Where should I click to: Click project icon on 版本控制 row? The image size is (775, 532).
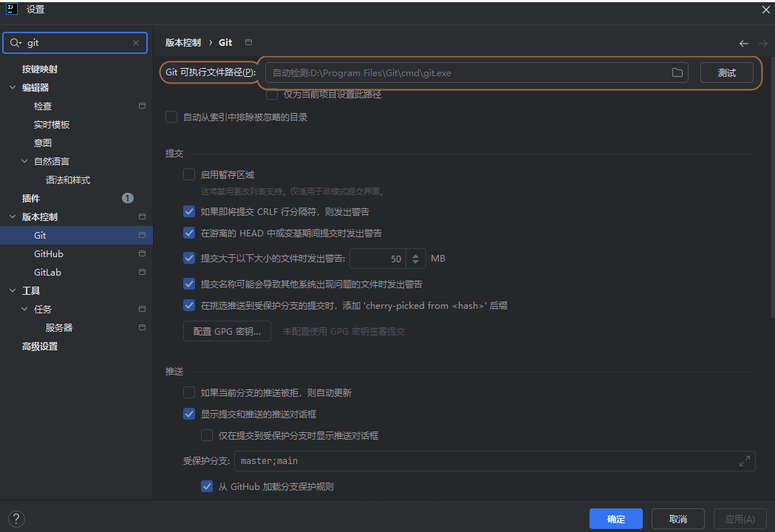point(143,216)
